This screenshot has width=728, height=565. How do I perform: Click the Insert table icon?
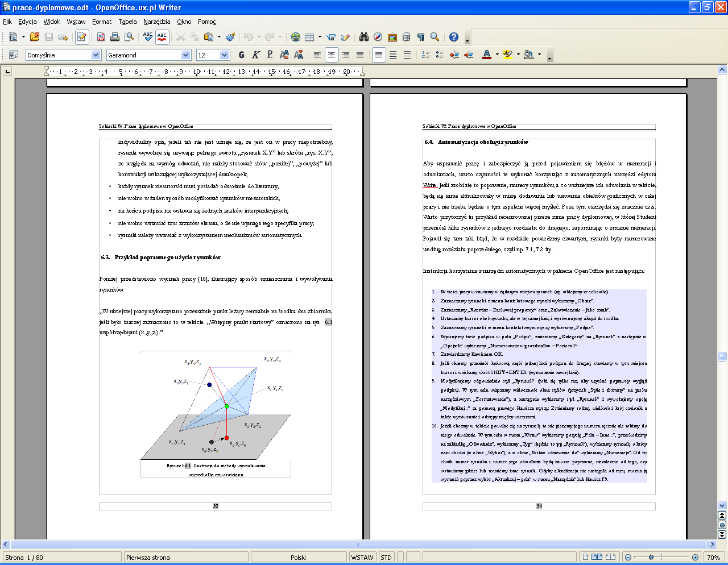coord(309,37)
